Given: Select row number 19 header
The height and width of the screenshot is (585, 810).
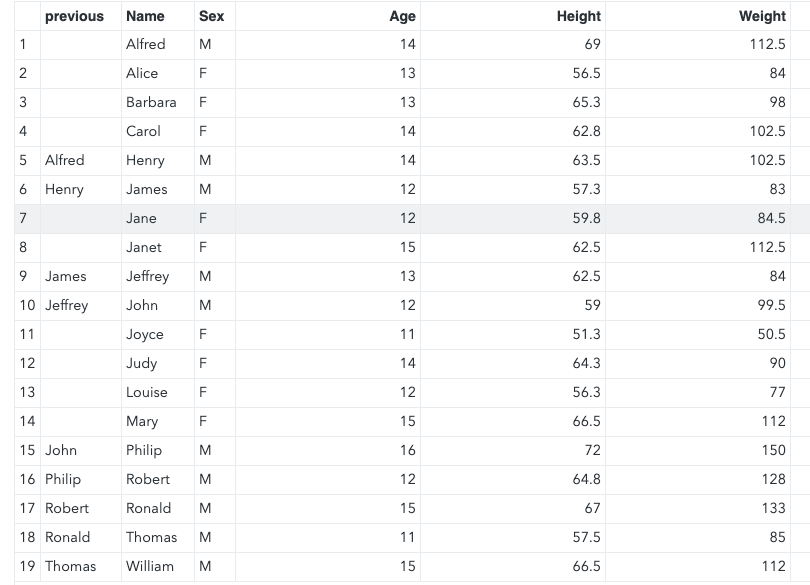Looking at the screenshot, I should (x=27, y=566).
